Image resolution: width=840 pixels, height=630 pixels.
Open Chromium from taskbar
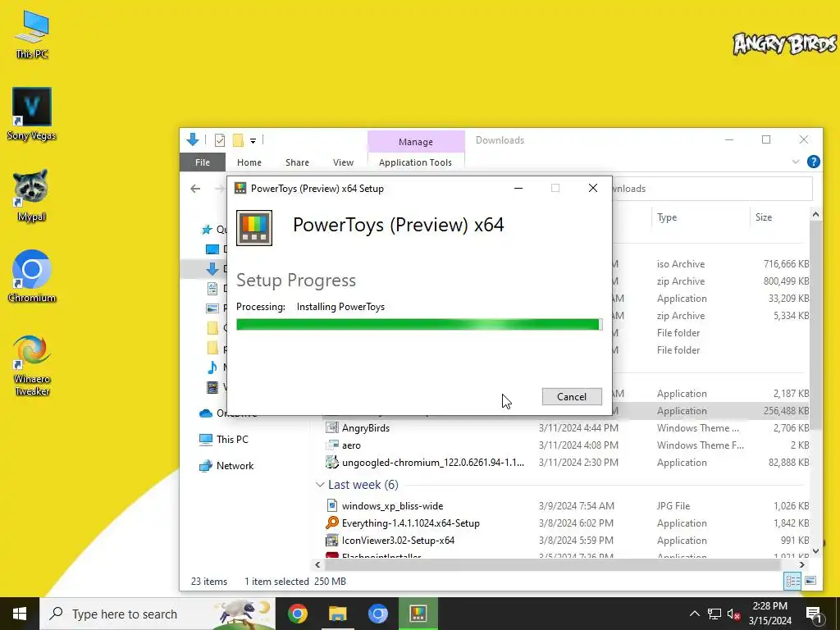click(x=377, y=614)
